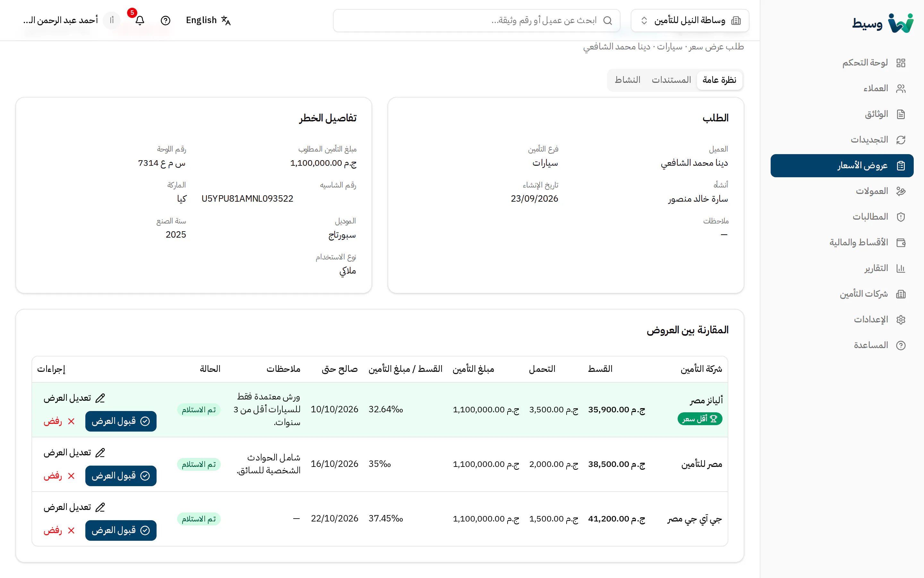Reject the مصر للتأمين offer
Screen dimensions: 924x578
(60, 476)
